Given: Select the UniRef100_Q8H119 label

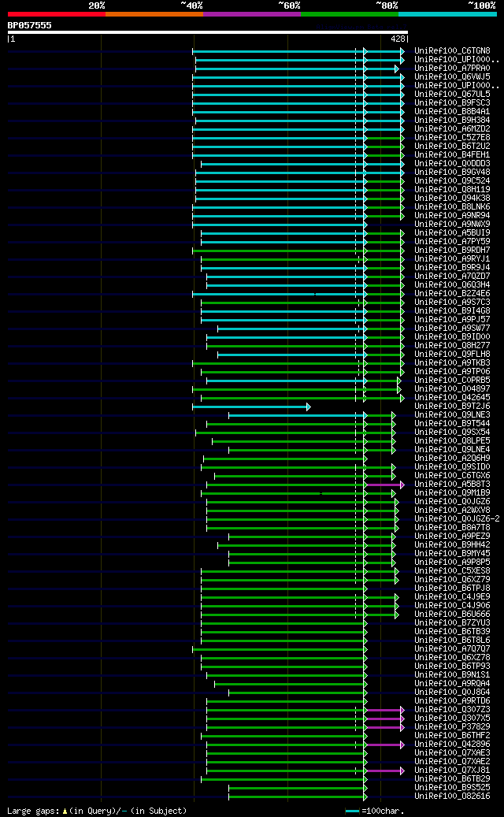Looking at the screenshot, I should (452, 190).
